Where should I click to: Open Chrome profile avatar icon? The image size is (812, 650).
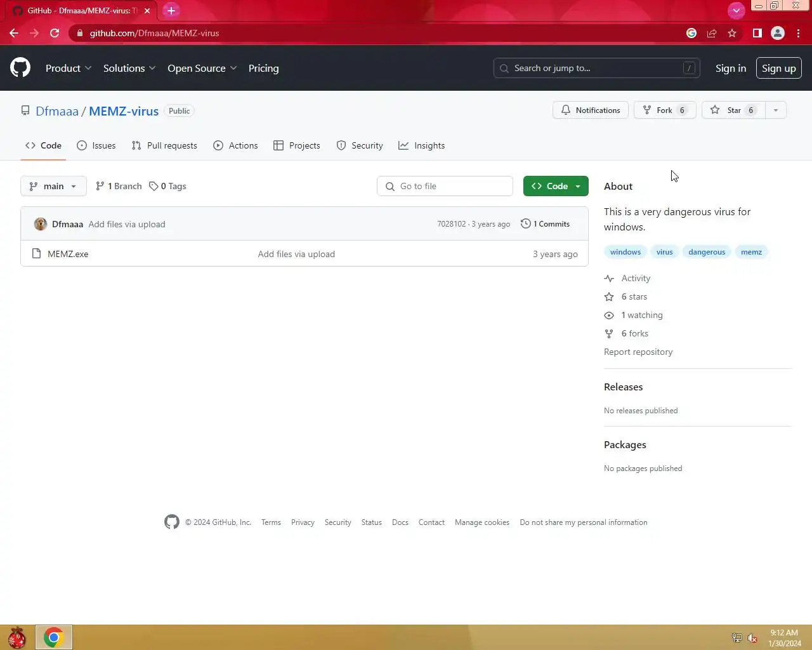point(778,33)
